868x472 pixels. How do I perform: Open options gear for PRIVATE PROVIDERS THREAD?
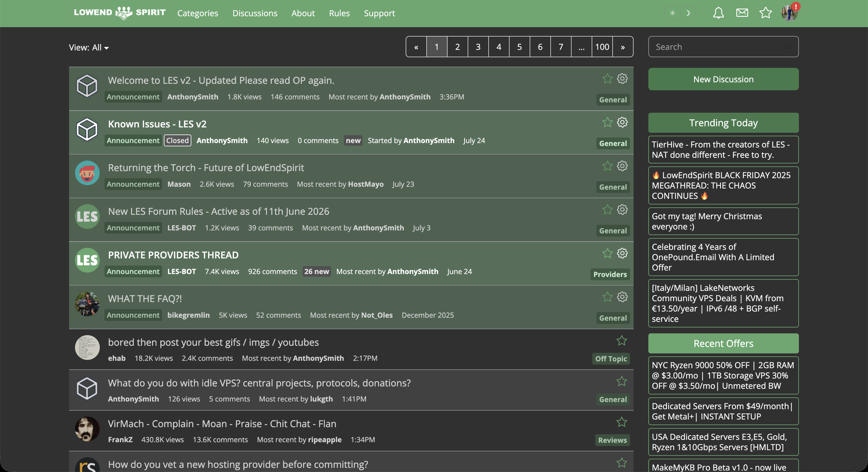[x=622, y=253]
